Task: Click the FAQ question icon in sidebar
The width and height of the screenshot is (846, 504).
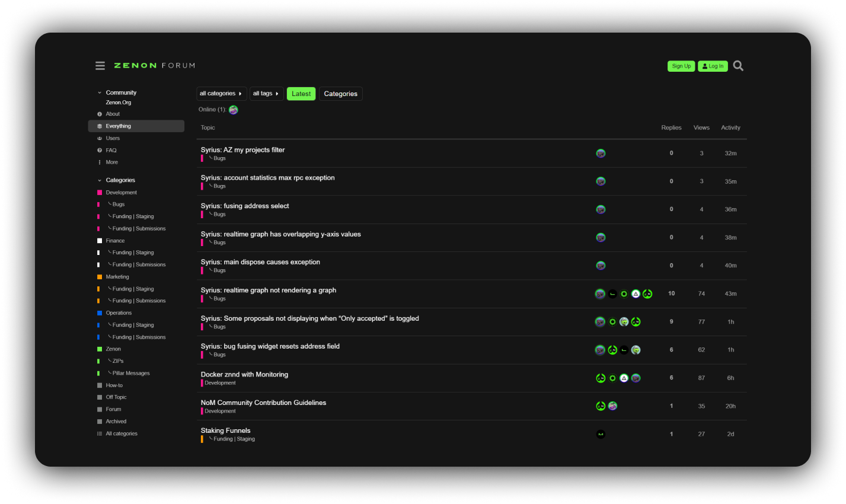Action: point(100,151)
